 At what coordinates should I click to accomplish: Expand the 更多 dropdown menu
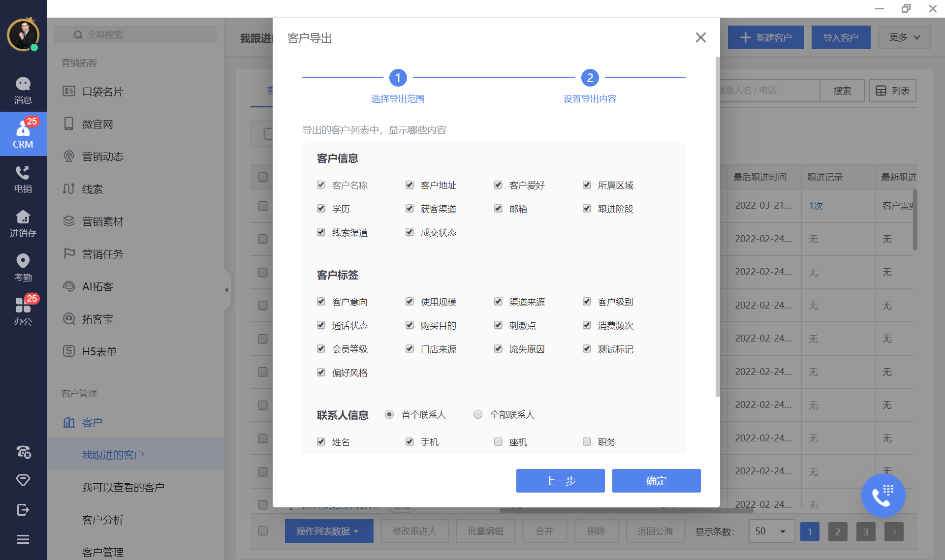[904, 37]
